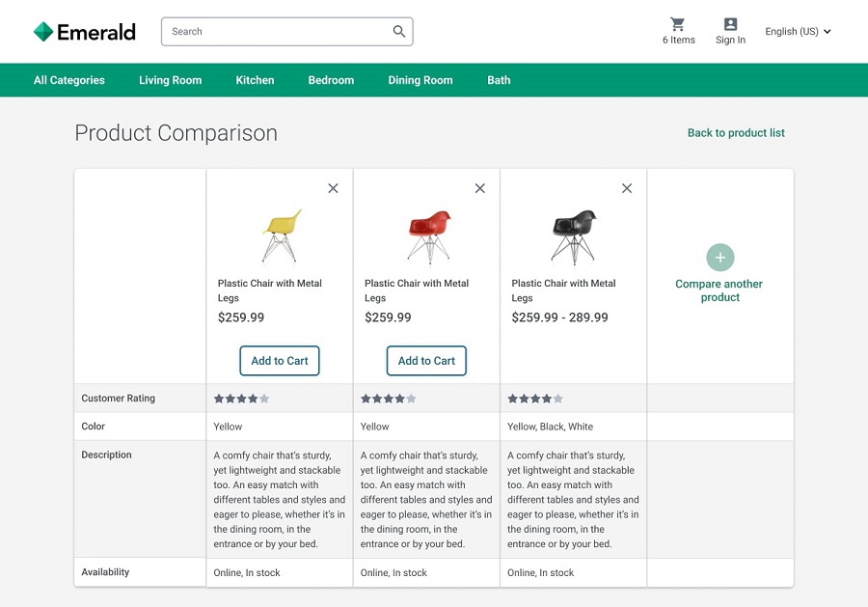This screenshot has height=607, width=868.
Task: Select the Bedroom category
Action: [x=331, y=80]
